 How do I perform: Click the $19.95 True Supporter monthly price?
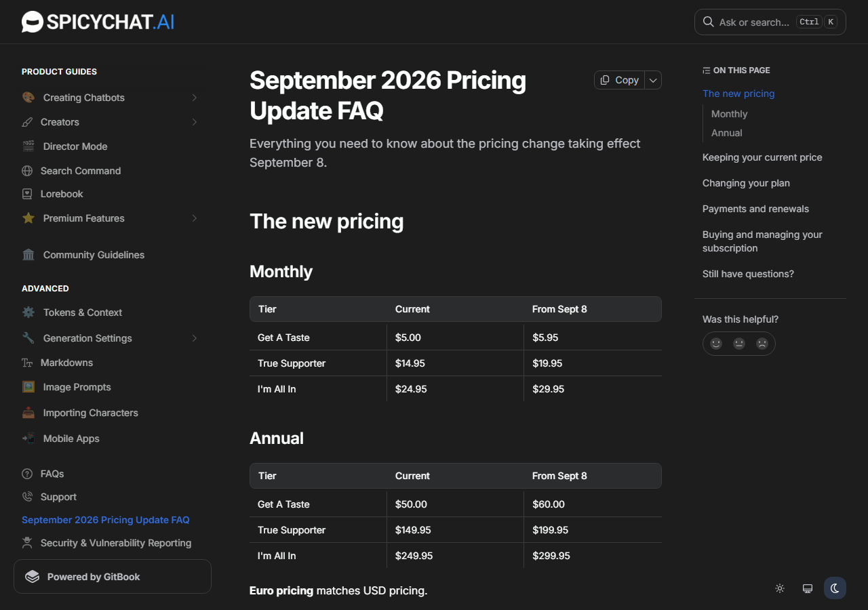pos(547,363)
